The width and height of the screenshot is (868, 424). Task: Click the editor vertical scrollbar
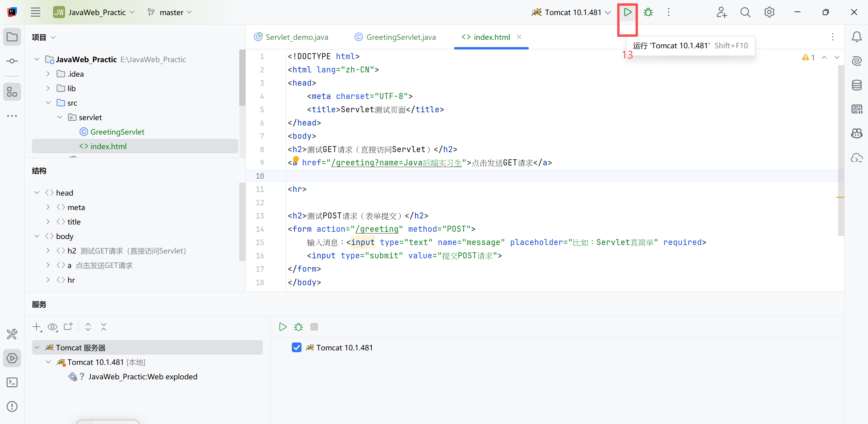(841, 150)
